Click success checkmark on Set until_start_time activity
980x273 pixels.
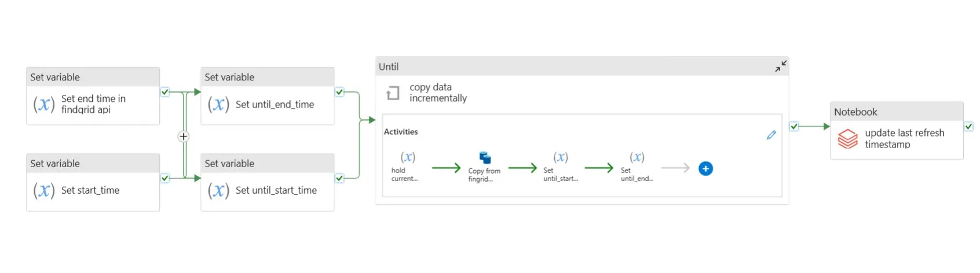pos(339,178)
